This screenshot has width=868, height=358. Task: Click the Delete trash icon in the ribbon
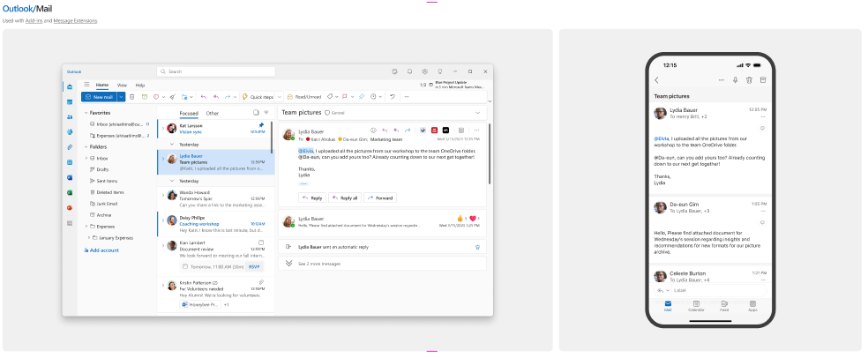point(132,96)
